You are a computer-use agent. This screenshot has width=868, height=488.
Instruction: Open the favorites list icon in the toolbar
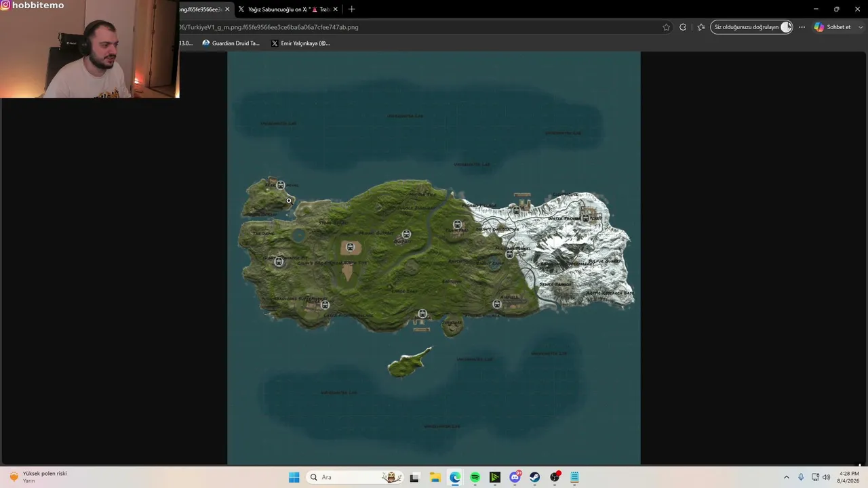[701, 27]
